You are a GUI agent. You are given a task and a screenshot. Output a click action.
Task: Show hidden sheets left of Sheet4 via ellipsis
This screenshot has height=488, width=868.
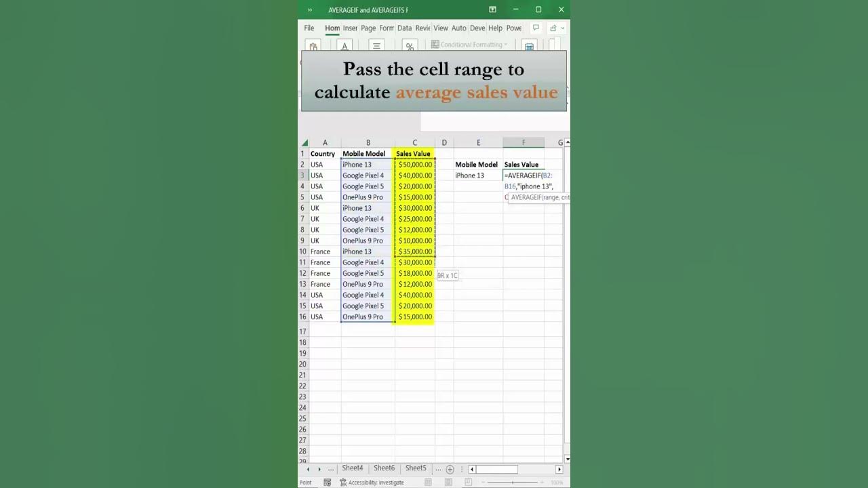pyautogui.click(x=331, y=469)
